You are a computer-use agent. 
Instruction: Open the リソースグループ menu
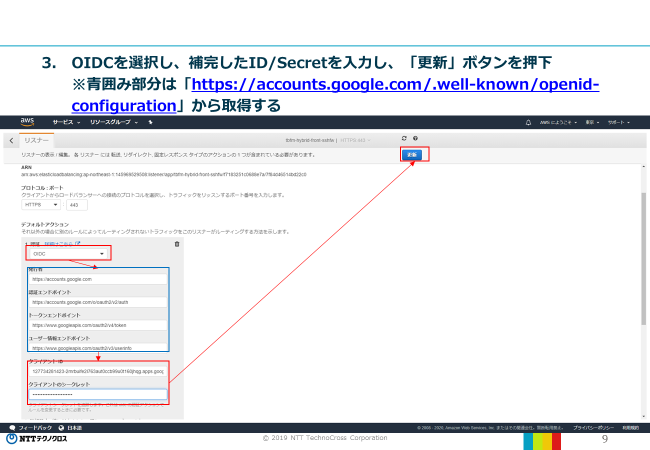pos(114,122)
